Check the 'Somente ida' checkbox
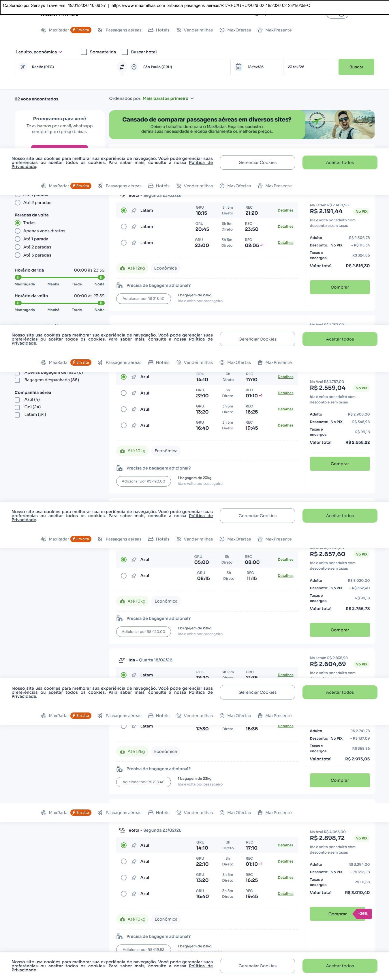389x980 pixels. [84, 52]
